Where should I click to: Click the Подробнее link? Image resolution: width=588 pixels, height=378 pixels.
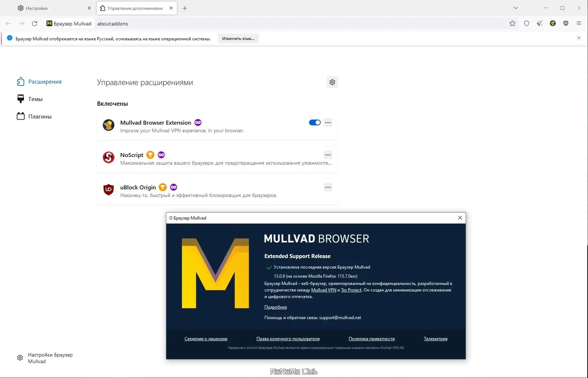click(276, 307)
